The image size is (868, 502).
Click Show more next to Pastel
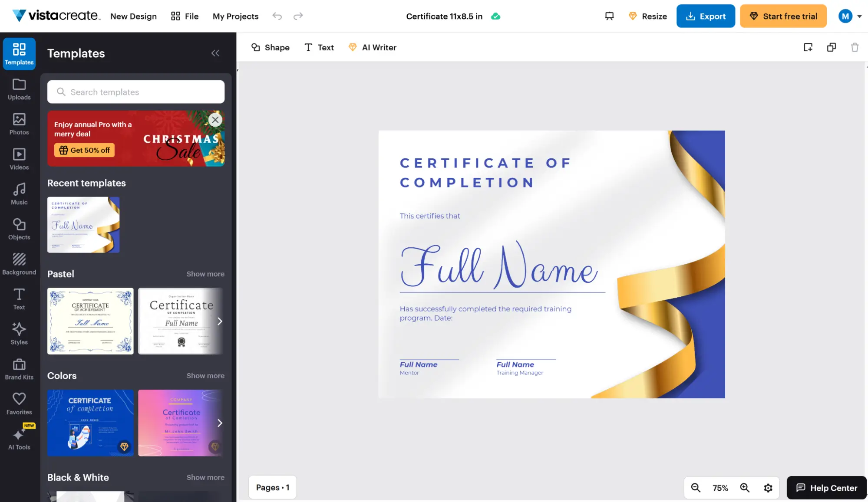tap(205, 274)
